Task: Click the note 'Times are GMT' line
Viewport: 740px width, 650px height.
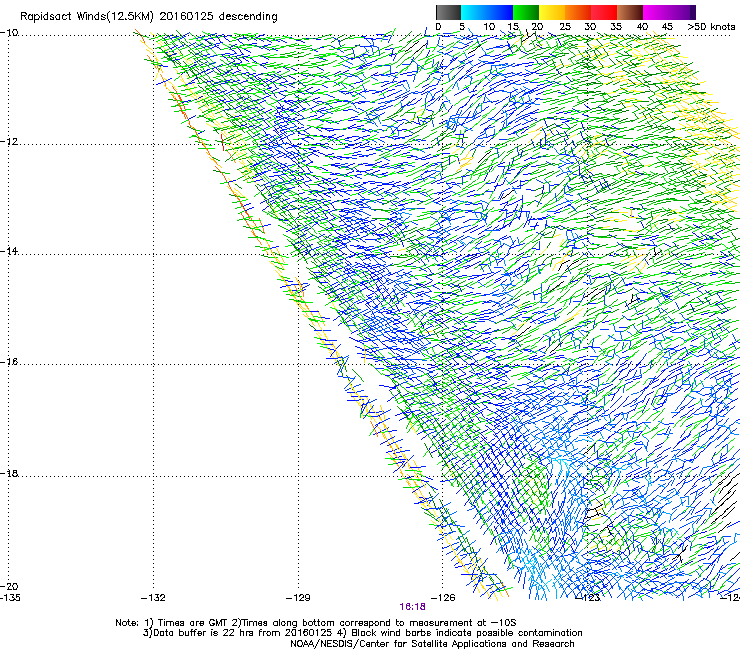Action: tap(316, 623)
